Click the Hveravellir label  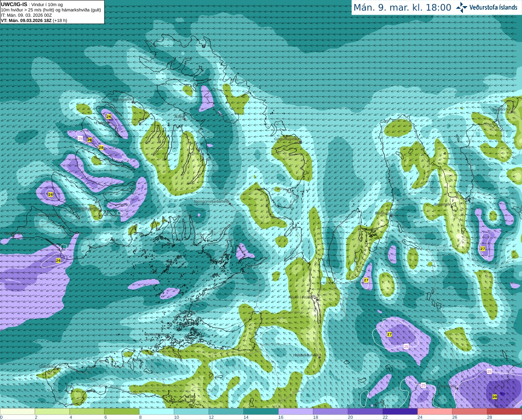(447, 386)
